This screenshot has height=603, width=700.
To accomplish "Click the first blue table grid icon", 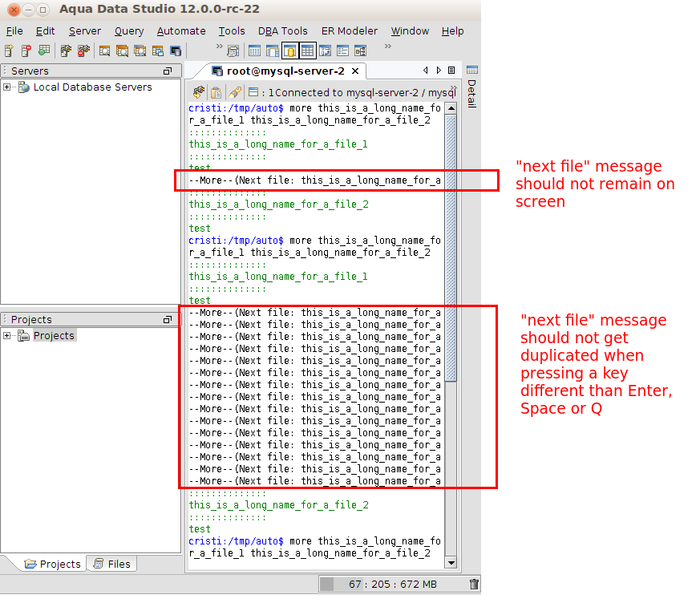I will pyautogui.click(x=254, y=51).
